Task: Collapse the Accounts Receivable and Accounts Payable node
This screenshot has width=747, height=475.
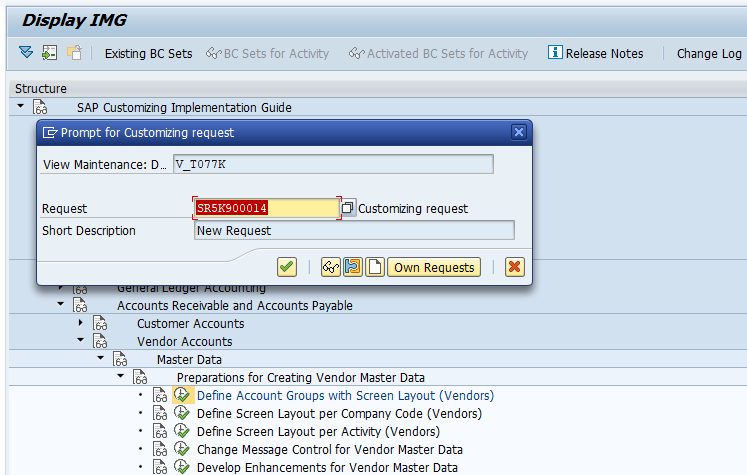Action: (61, 303)
